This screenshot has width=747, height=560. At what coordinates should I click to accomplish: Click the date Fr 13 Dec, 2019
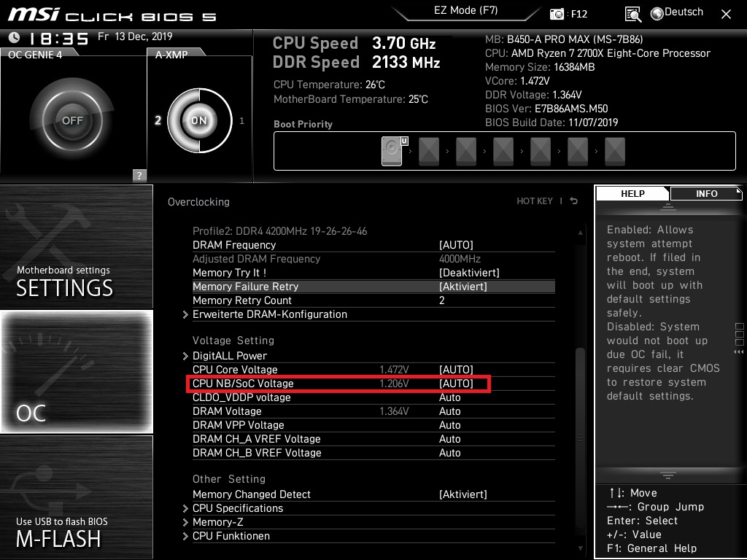[x=135, y=36]
